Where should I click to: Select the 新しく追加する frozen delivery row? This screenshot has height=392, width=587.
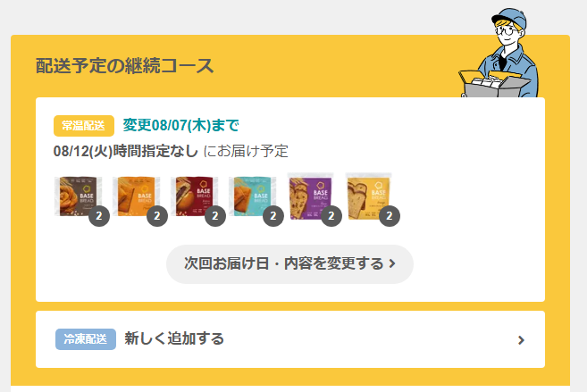(290, 339)
